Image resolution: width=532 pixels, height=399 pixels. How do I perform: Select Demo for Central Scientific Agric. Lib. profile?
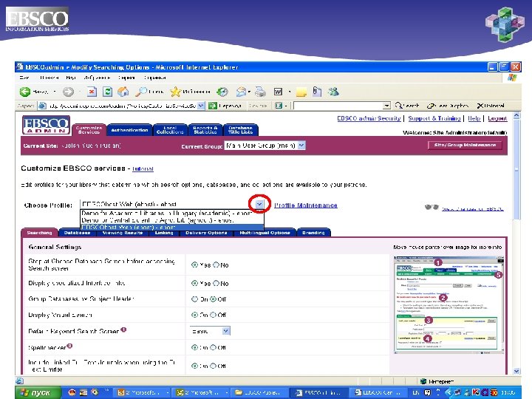pos(172,220)
